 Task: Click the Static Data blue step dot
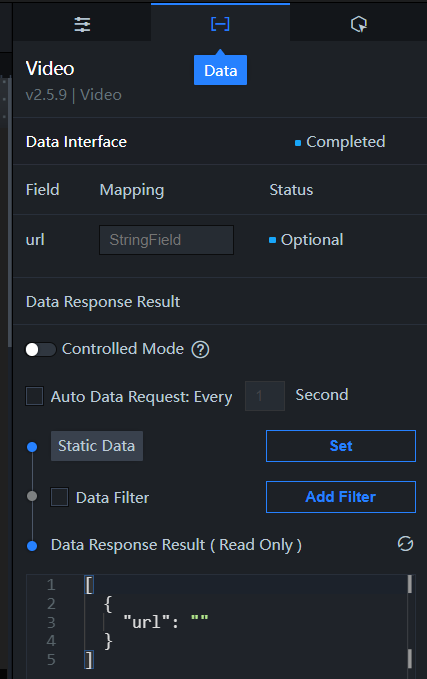32,446
